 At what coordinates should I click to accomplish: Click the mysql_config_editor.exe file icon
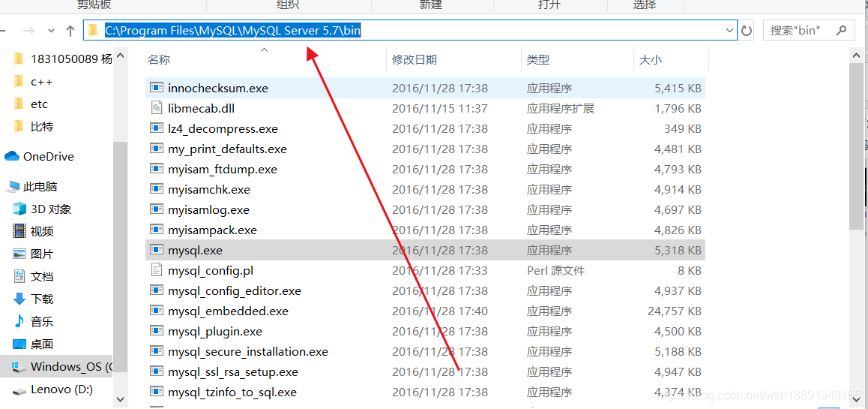pos(157,290)
